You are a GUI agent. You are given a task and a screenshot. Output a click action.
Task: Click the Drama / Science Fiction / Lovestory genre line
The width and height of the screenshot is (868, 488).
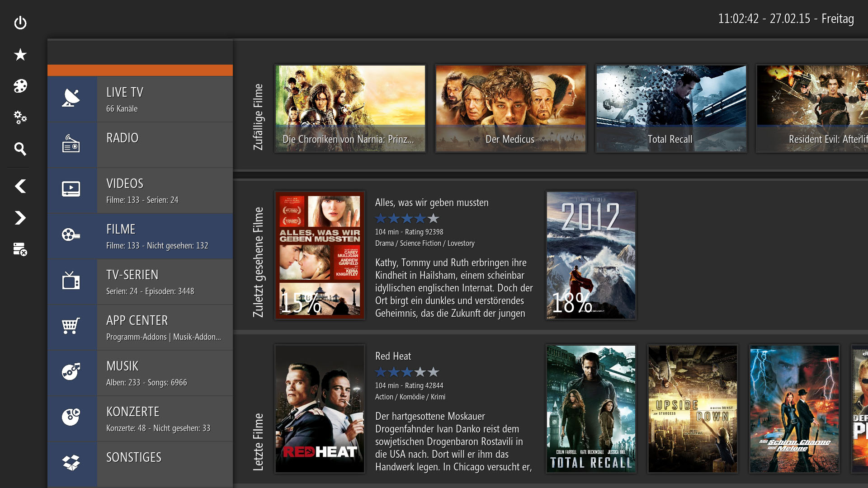pos(425,243)
